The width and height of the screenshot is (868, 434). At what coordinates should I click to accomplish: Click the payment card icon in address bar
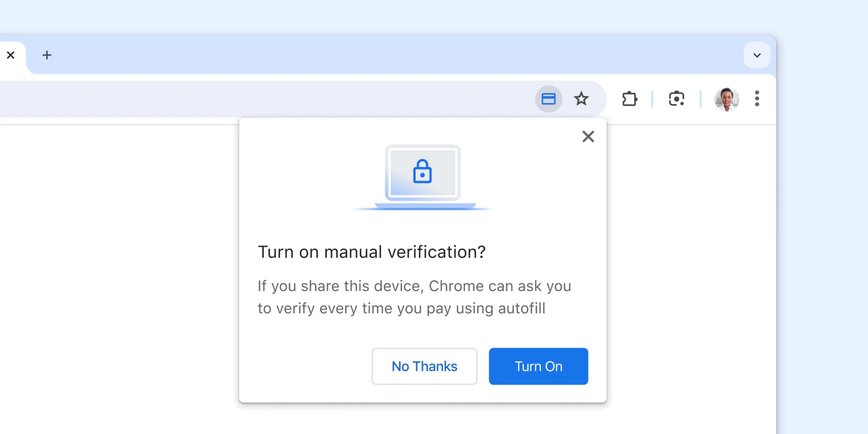click(548, 99)
